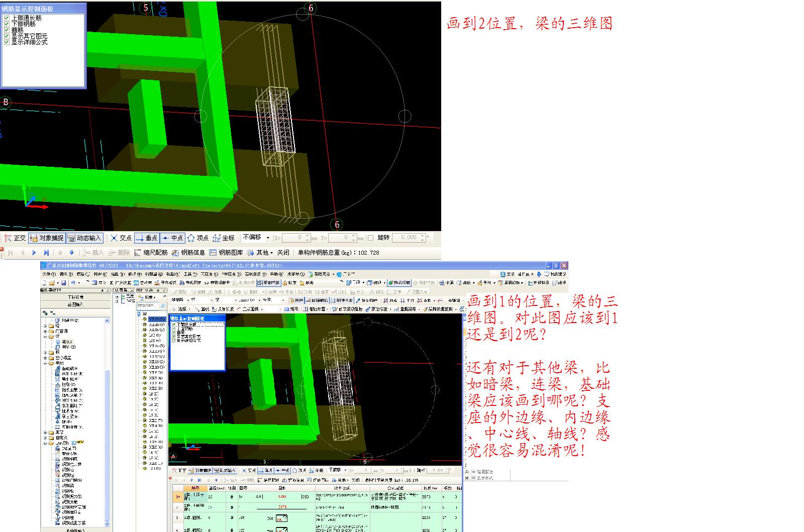Screen dimensions: 804x532
Task: Click the 工程设置 tab in left panel
Action: click(76, 297)
